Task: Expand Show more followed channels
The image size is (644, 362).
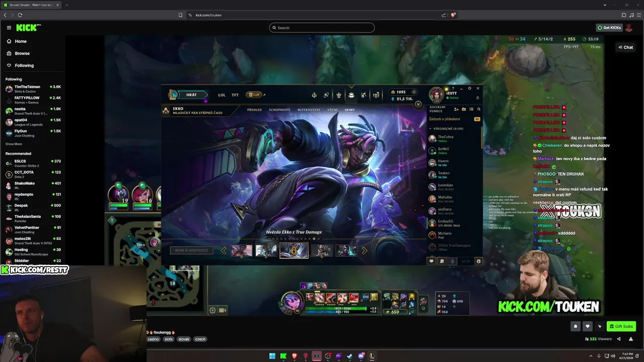Action: [x=14, y=144]
